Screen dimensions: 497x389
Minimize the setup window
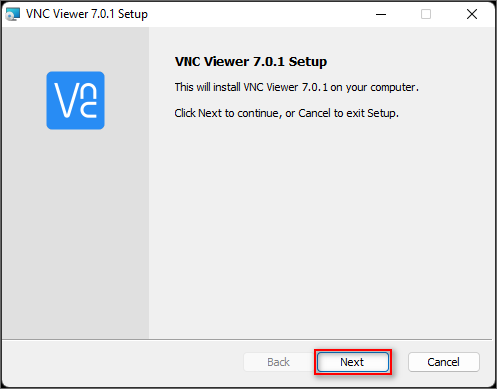[381, 14]
